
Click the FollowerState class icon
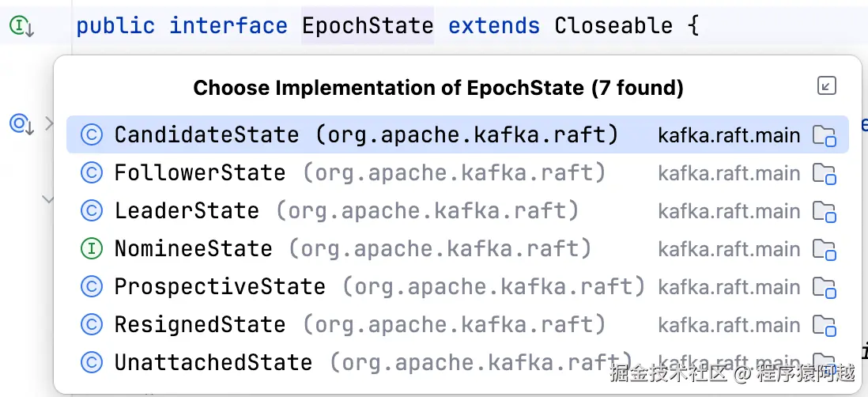click(92, 172)
